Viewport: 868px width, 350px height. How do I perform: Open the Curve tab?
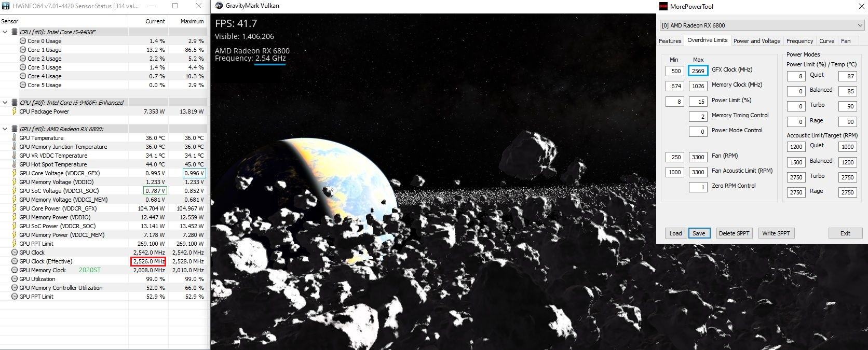[826, 41]
